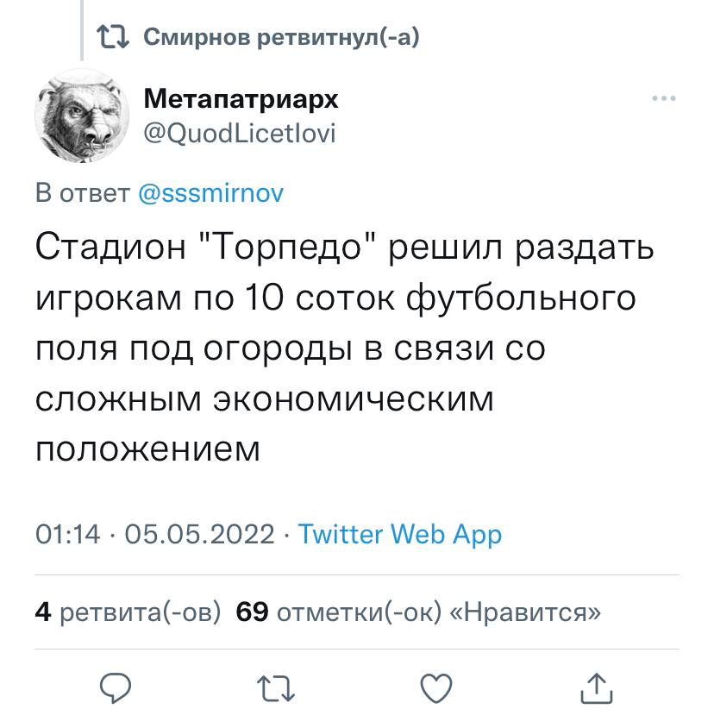Click the 01:14 tweet timestamp
Viewport: 714px width, 728px height.
tap(67, 534)
